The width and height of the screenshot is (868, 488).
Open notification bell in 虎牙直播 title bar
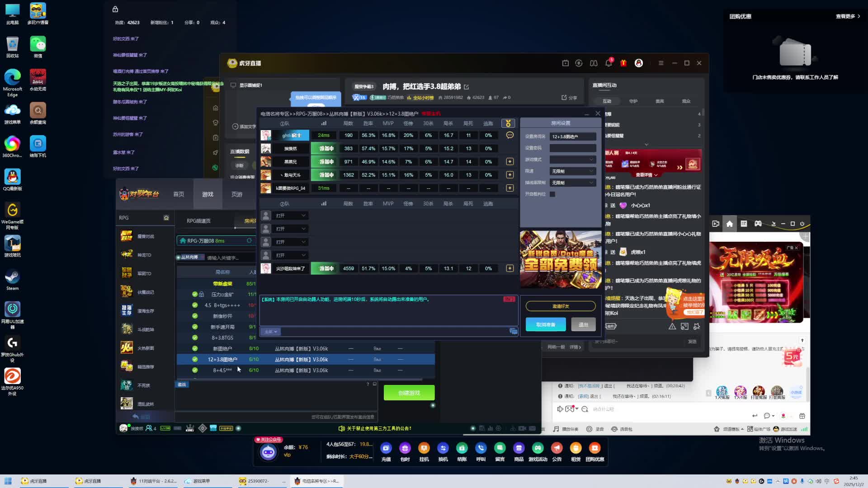click(609, 63)
